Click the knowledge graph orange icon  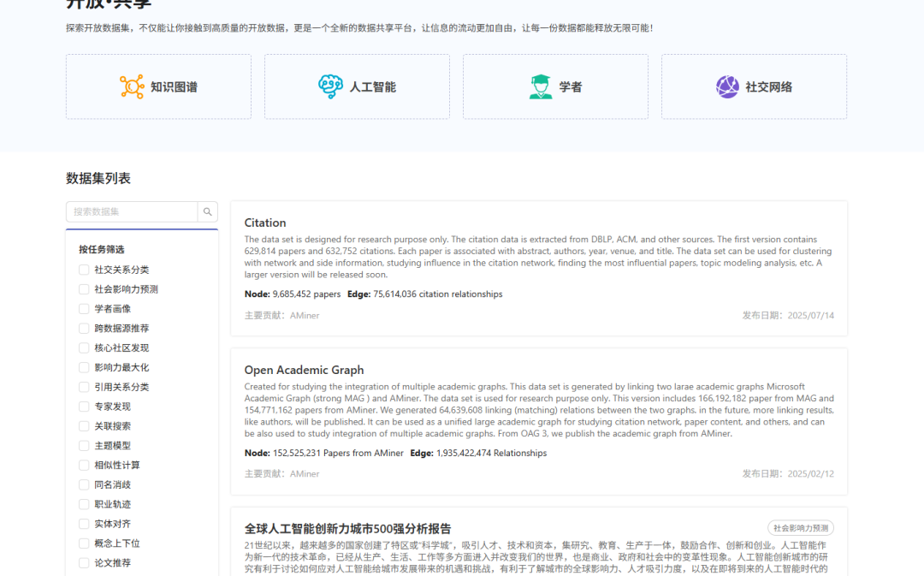(x=132, y=86)
